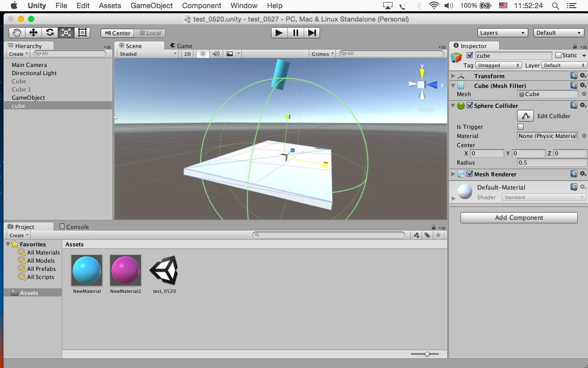The height and width of the screenshot is (368, 588).
Task: Click the object name field cube
Action: [513, 56]
